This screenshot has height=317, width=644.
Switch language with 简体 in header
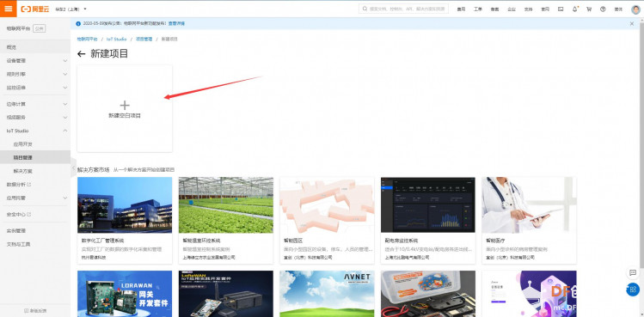point(618,9)
